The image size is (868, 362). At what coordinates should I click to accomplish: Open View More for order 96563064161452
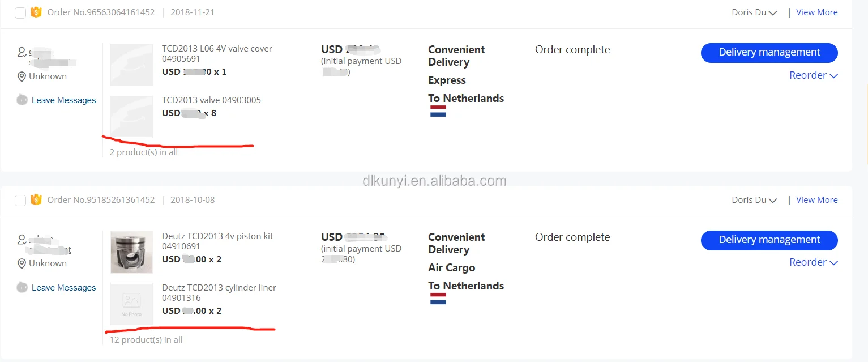click(816, 12)
